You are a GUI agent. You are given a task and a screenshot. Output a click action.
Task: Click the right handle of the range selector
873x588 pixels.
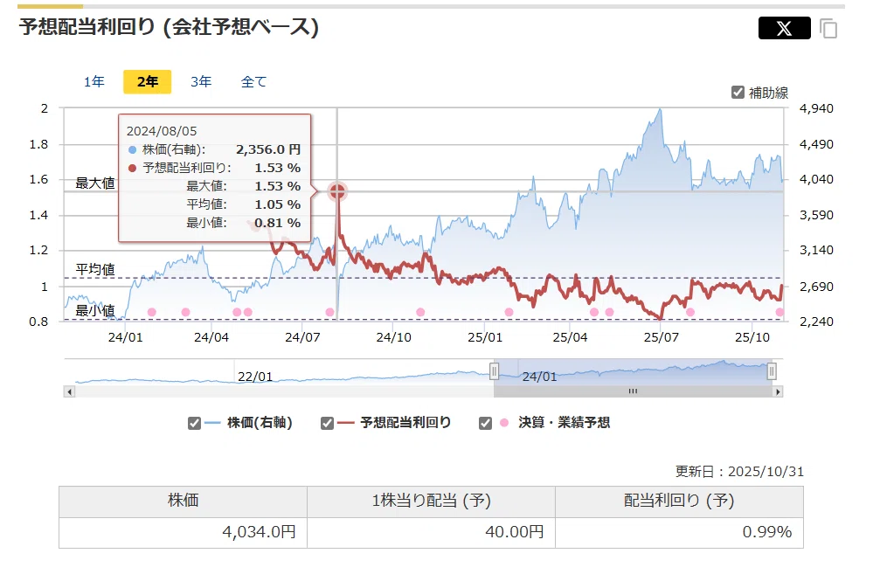click(x=772, y=370)
